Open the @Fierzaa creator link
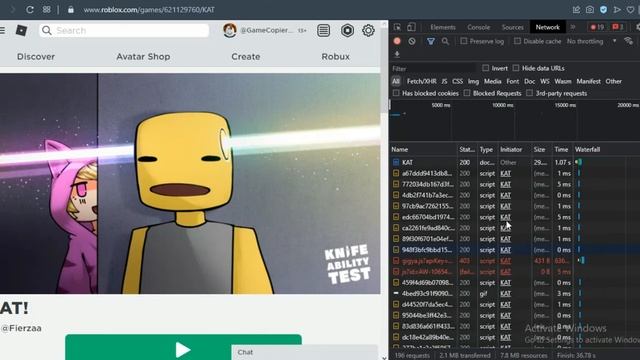The width and height of the screenshot is (640, 360). coord(21,328)
